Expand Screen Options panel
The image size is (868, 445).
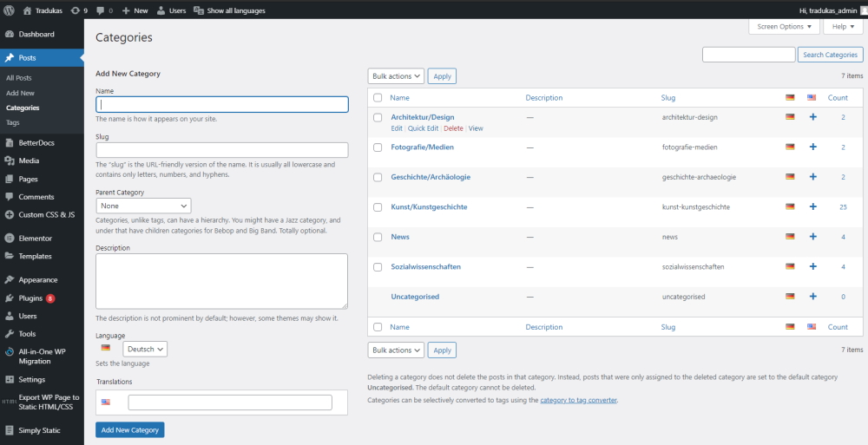coord(785,26)
